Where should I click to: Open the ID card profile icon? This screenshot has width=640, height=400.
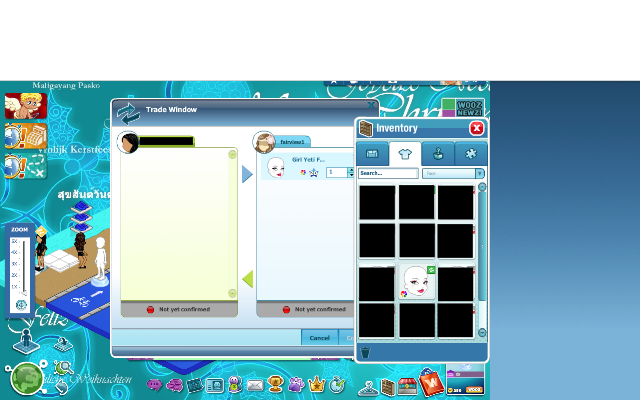pyautogui.click(x=215, y=385)
